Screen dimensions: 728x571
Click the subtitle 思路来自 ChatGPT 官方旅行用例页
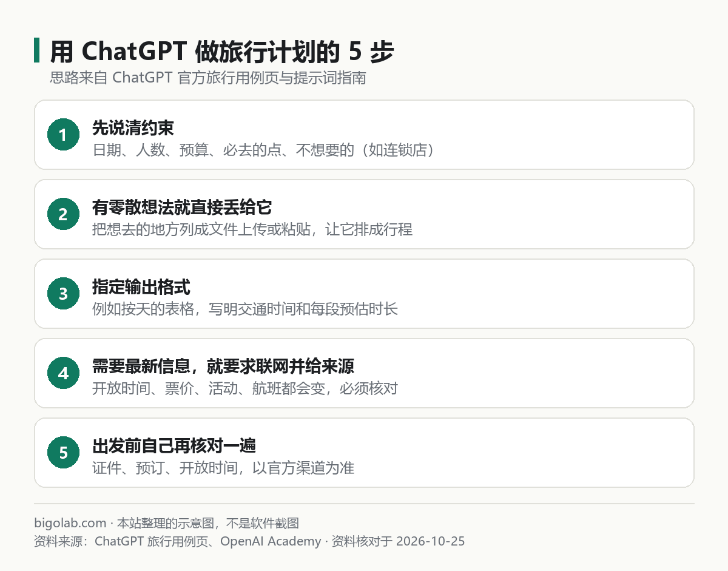tap(208, 78)
